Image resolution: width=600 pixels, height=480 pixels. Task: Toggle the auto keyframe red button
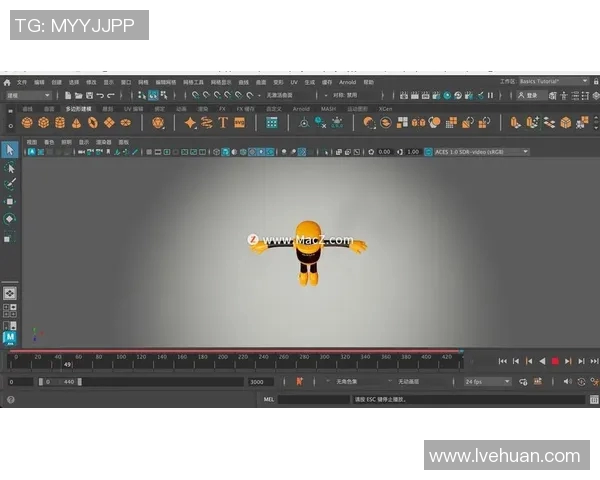555,361
